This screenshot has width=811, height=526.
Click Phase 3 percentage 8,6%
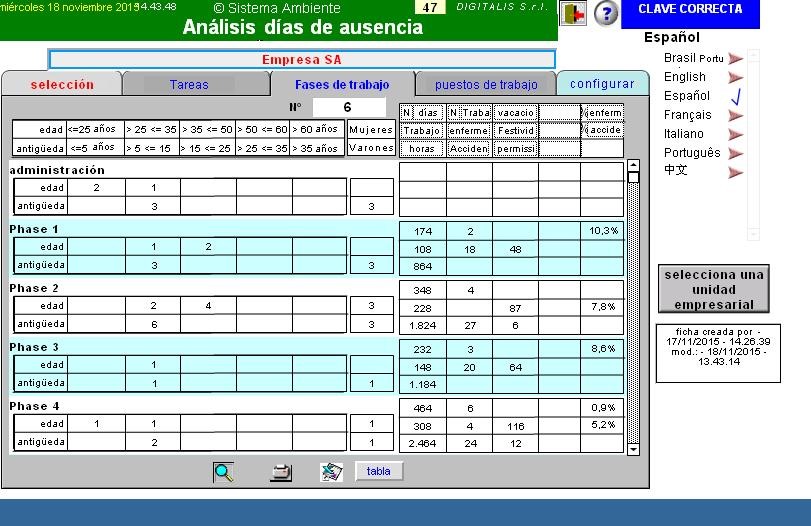click(x=603, y=349)
